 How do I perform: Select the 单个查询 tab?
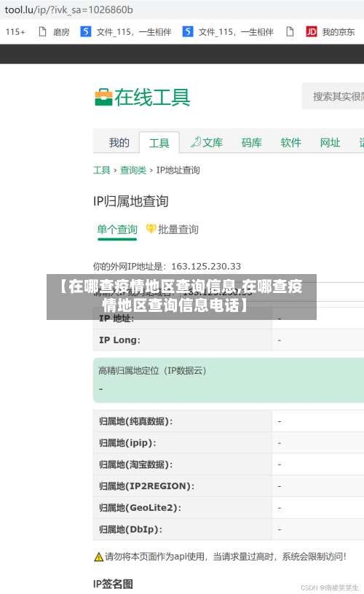[117, 229]
